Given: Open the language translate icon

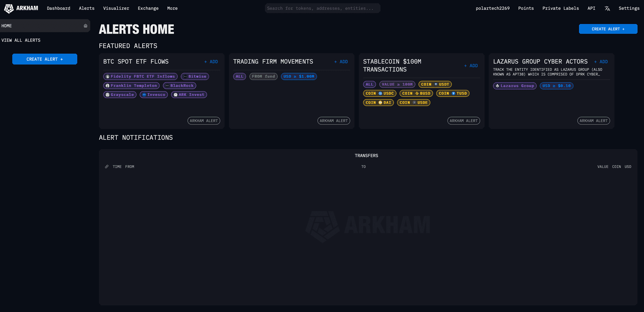Looking at the screenshot, I should pos(607,8).
